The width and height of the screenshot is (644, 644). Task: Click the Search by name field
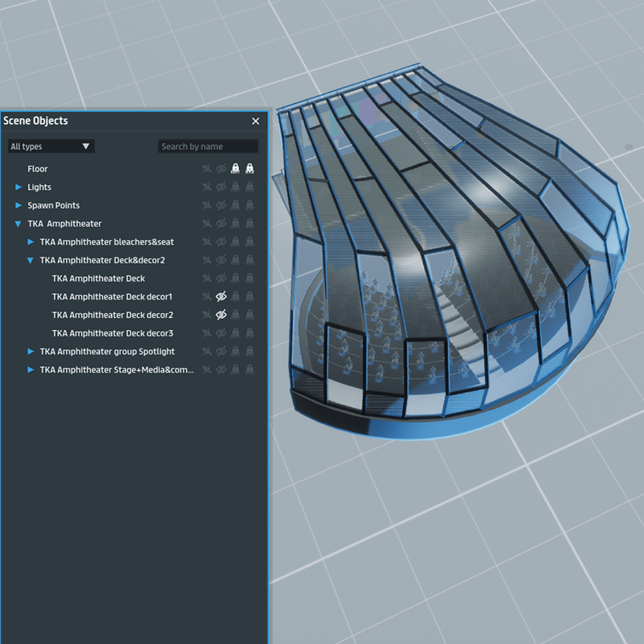tap(208, 147)
